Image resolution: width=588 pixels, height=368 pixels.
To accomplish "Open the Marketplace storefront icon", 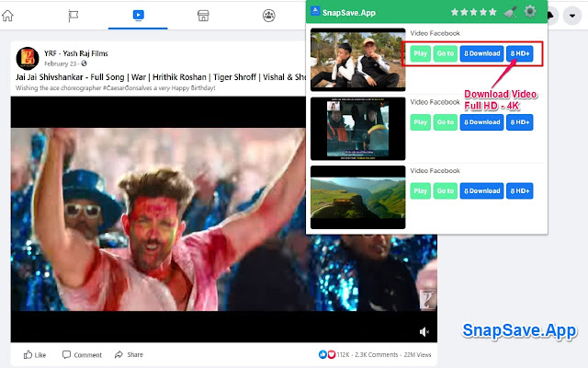I will point(203,16).
